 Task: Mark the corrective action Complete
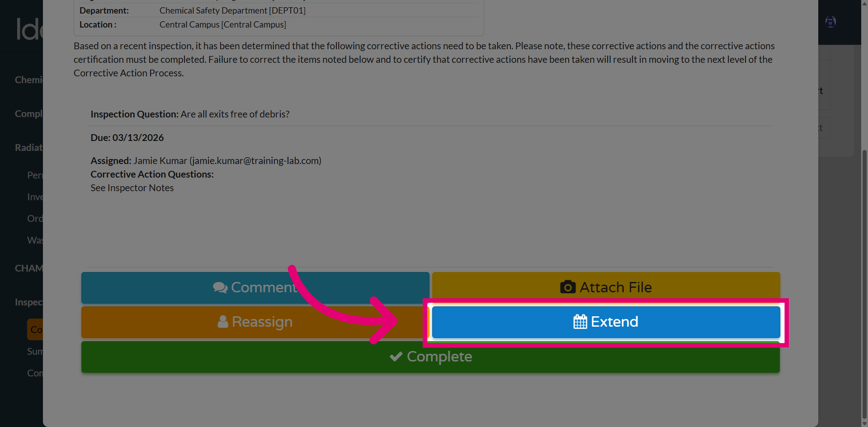430,357
